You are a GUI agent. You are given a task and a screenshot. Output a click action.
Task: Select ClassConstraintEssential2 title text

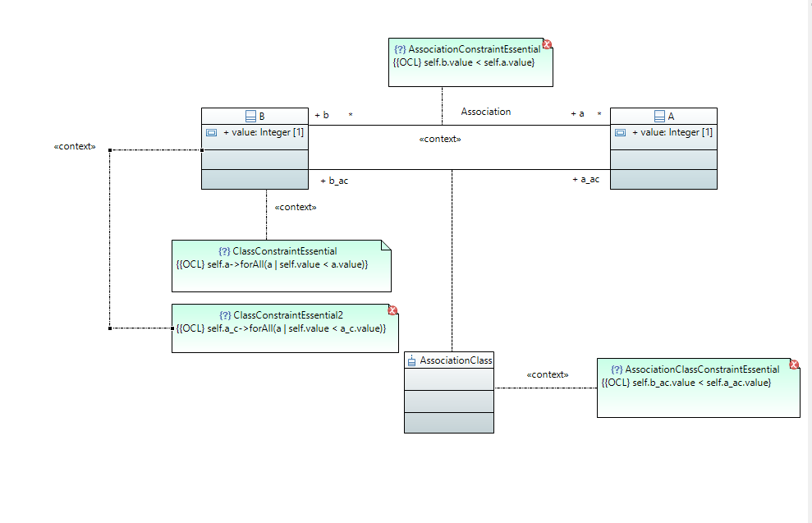coord(288,315)
